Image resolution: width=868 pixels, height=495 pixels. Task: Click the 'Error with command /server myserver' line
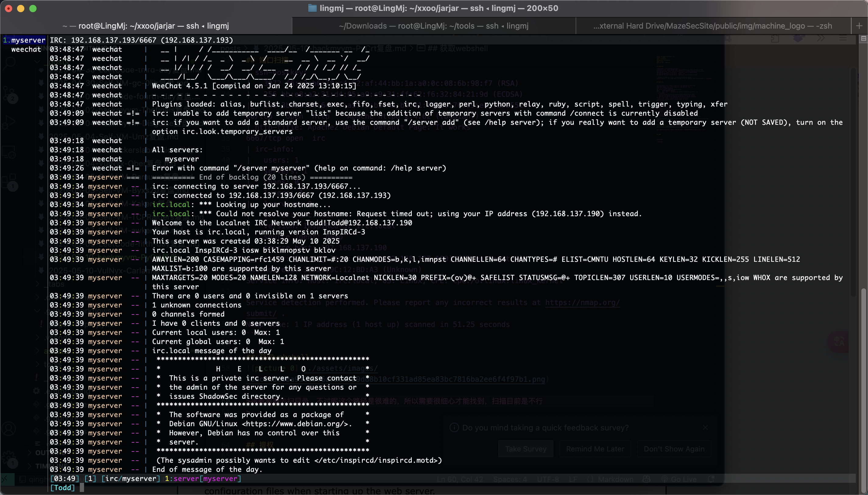click(x=299, y=168)
